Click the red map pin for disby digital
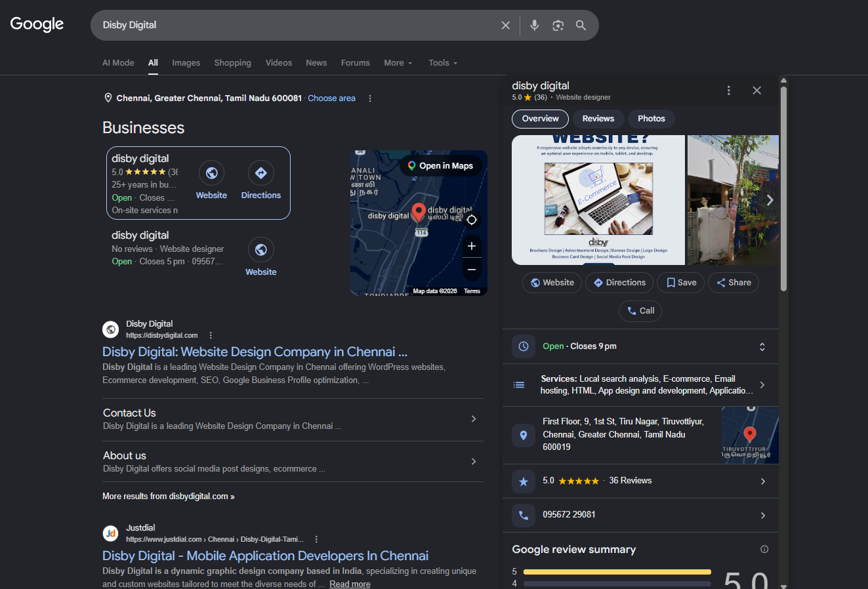Viewport: 868px width, 589px height. pos(419,213)
